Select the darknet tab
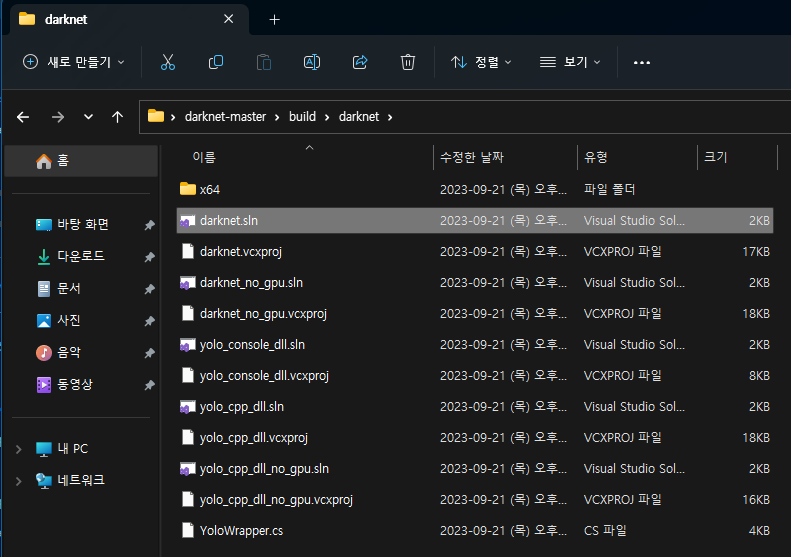This screenshot has width=791, height=557. pyautogui.click(x=129, y=19)
